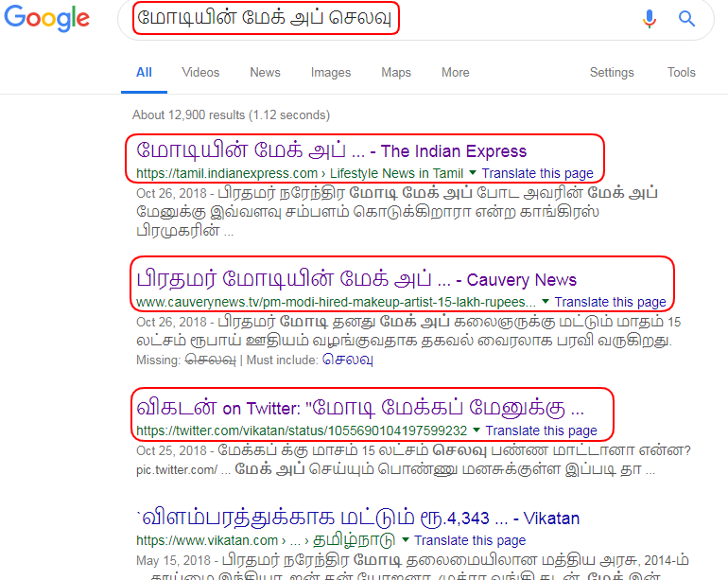Click Must include செலவு link
This screenshot has height=580, width=728.
point(348,360)
